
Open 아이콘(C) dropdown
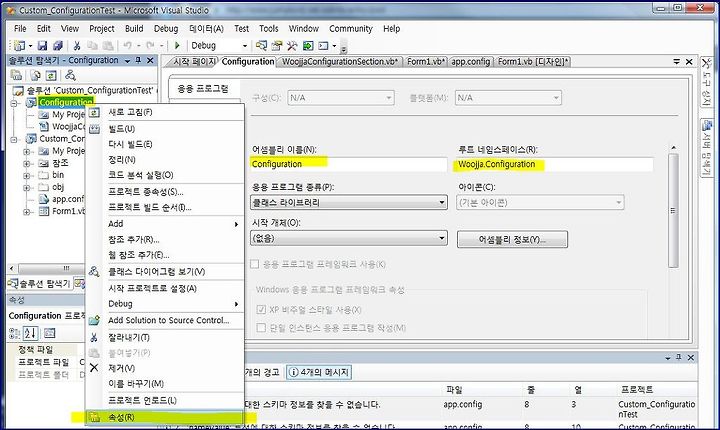(540, 202)
